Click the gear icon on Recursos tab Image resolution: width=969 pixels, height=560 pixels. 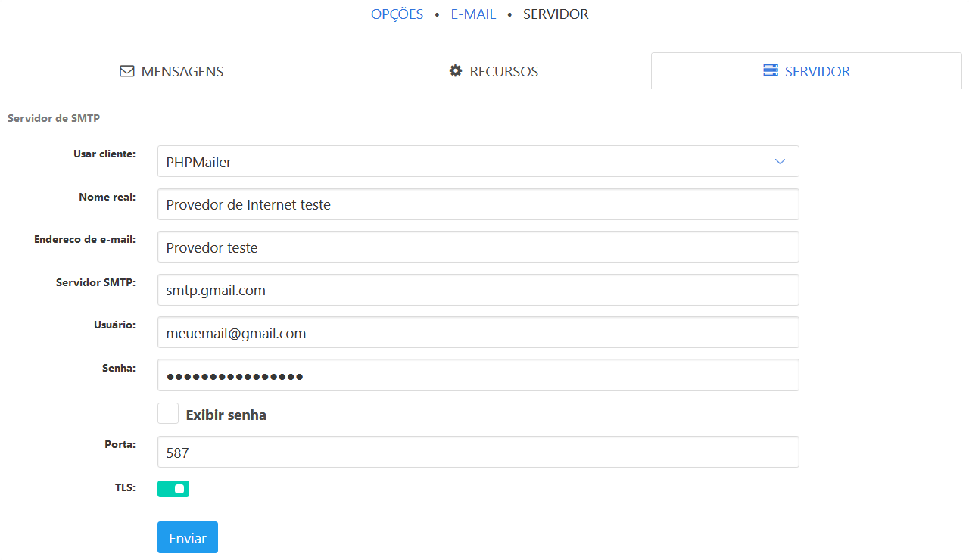[x=455, y=71]
